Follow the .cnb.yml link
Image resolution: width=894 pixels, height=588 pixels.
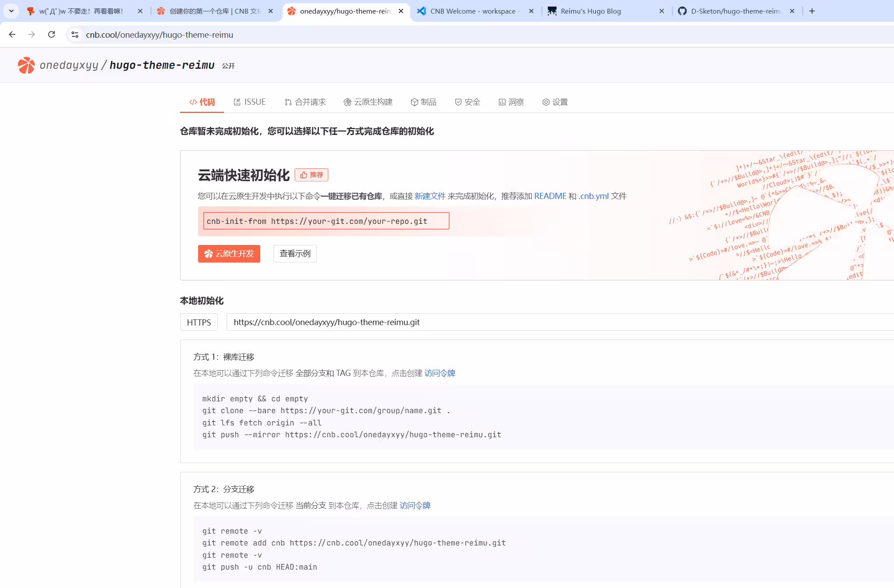tap(594, 196)
